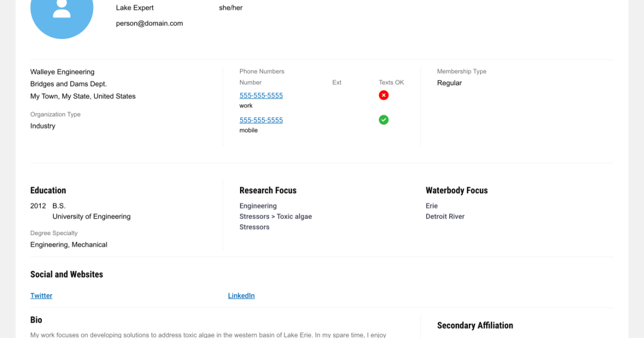Open the work phone number link
The width and height of the screenshot is (644, 338).
(261, 96)
